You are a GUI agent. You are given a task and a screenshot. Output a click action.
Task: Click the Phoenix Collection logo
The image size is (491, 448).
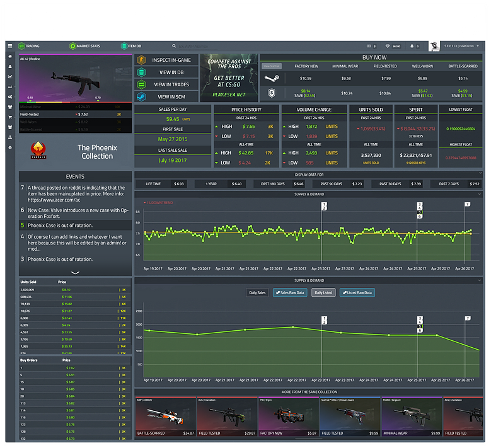tap(38, 150)
